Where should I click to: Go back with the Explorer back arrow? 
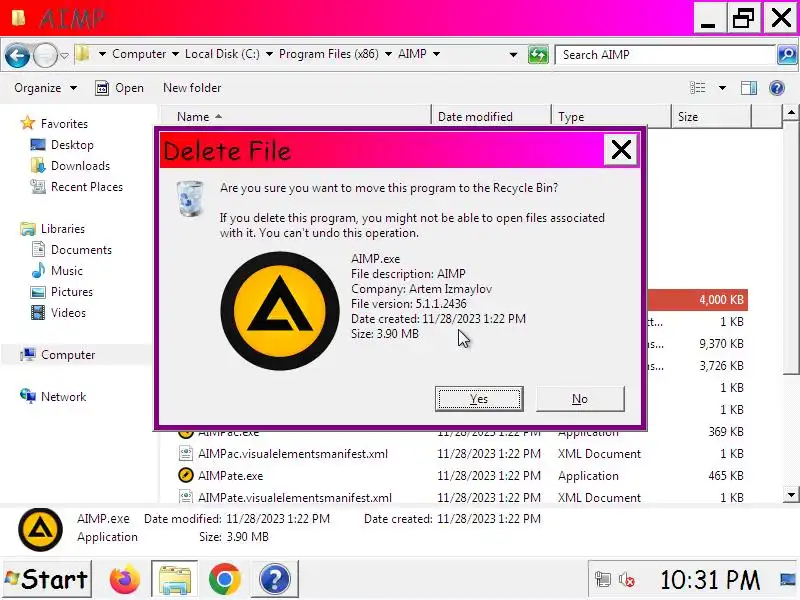tap(17, 55)
